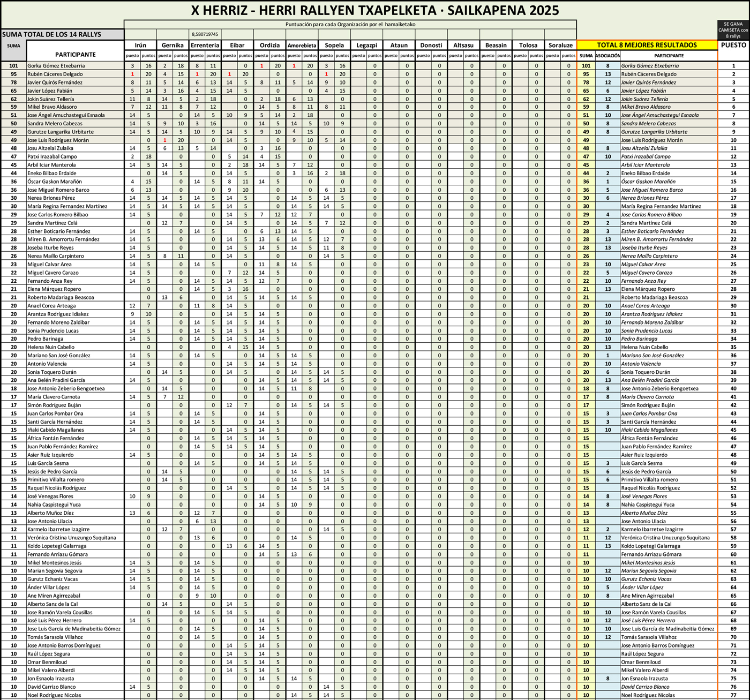The height and width of the screenshot is (700, 750).
Task: Click Esther Boticario Fernández's ASOCIACIÓN value 3
Action: click(x=607, y=231)
